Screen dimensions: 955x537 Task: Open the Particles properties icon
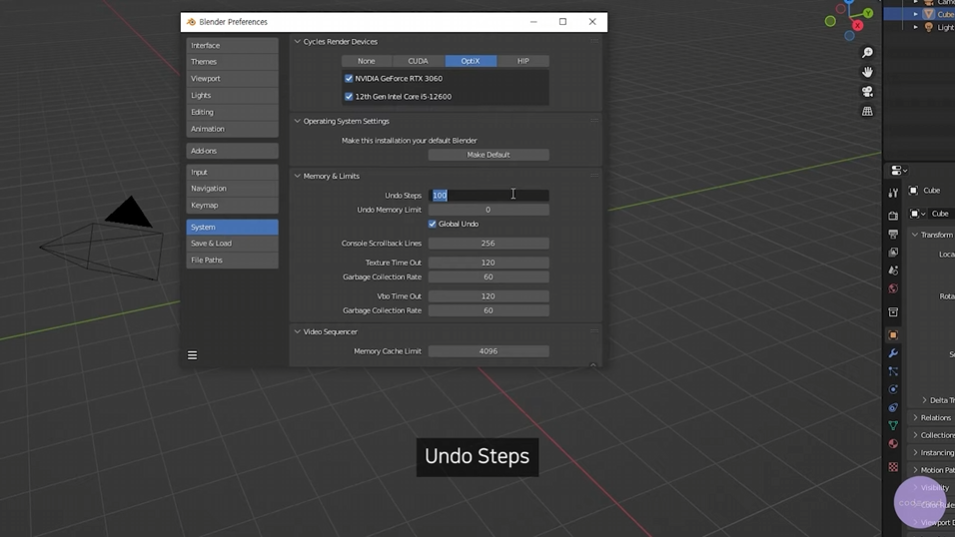tap(893, 371)
